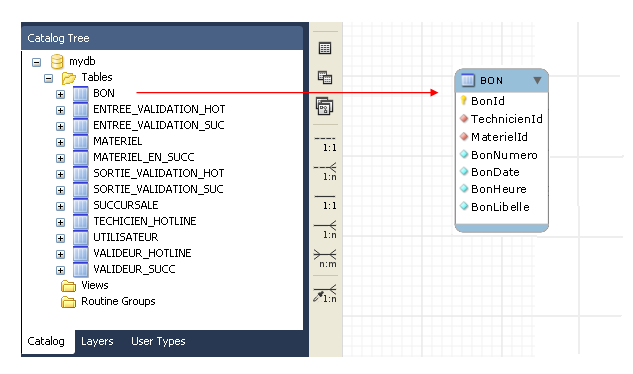
Task: Select the Views folder label
Action: click(94, 285)
